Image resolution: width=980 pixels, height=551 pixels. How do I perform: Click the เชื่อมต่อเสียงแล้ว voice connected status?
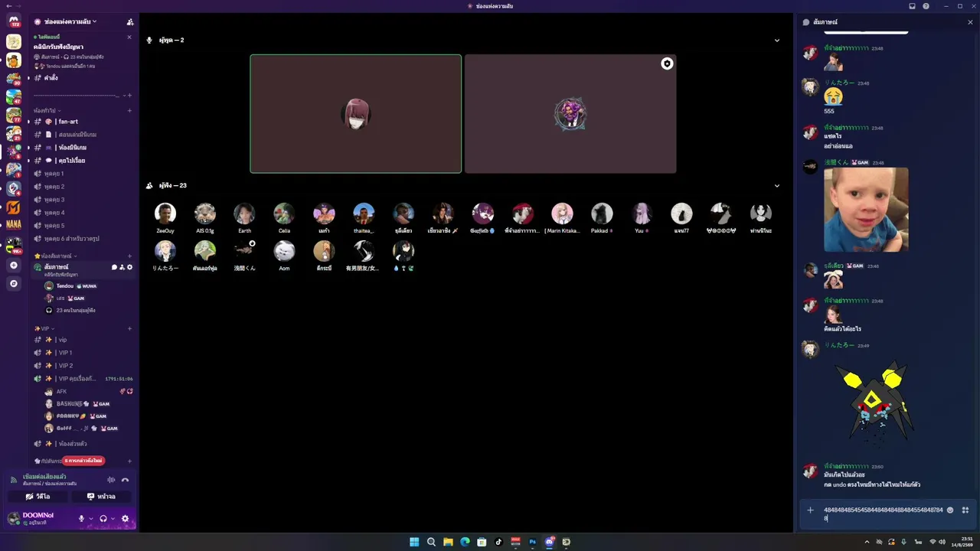point(44,477)
